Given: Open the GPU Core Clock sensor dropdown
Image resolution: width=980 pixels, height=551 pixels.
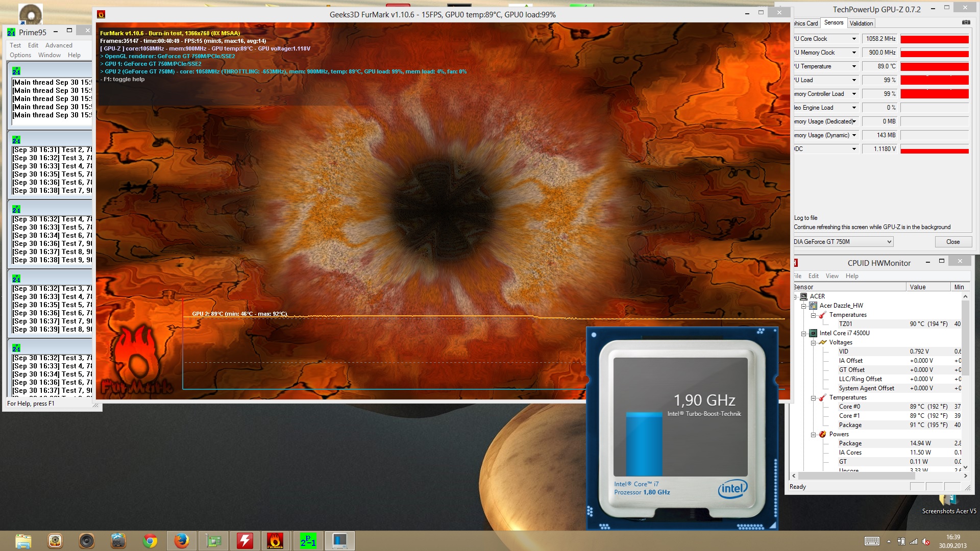Looking at the screenshot, I should (x=854, y=39).
